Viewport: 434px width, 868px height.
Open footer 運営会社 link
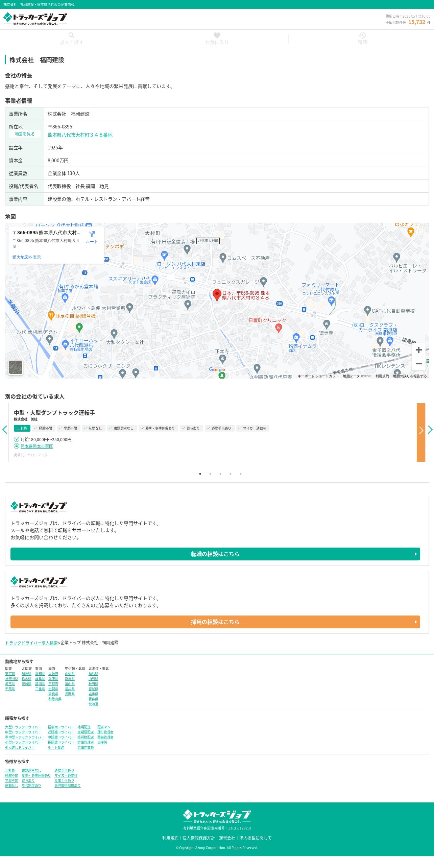pos(227,838)
